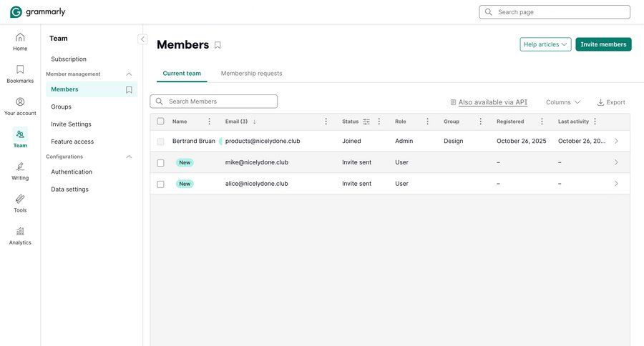Open Group column options menu
644x346 pixels.
coord(481,122)
